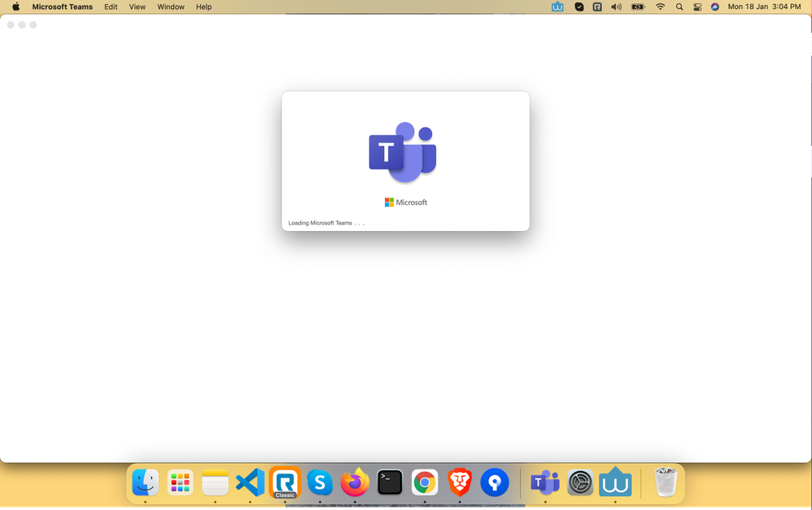
Task: Open the Microsoft Teams menu
Action: pos(63,7)
